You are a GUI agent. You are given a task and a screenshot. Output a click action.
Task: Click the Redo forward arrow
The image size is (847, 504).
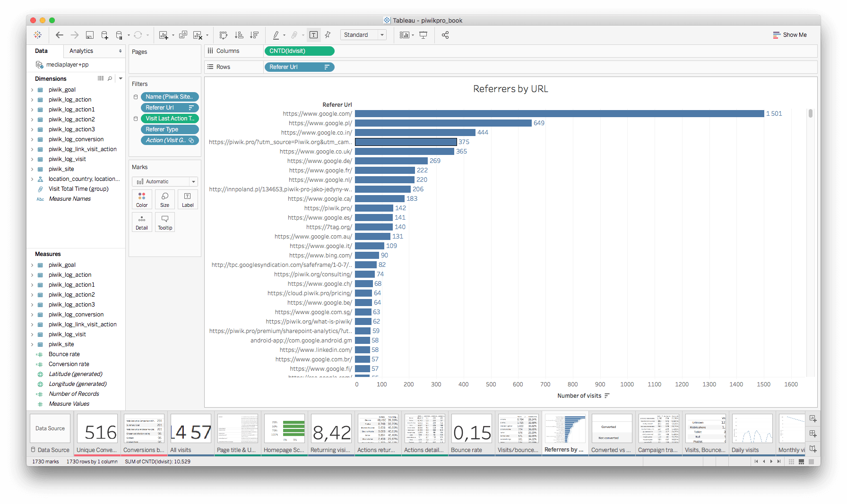75,35
